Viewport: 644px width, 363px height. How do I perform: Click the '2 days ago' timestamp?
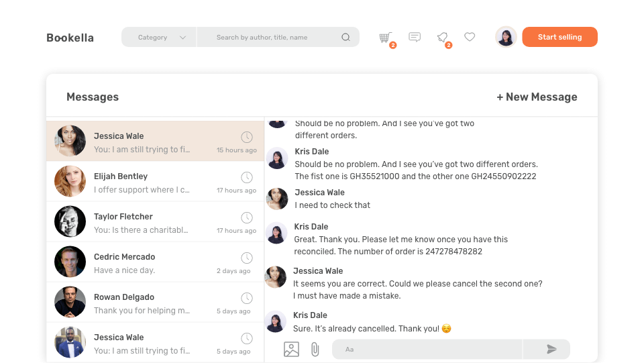click(x=233, y=270)
